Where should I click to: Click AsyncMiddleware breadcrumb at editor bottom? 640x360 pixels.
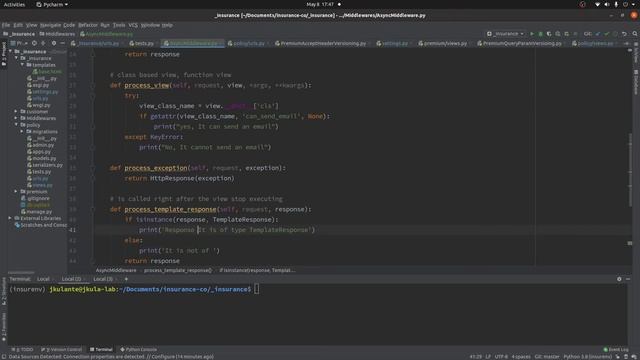pyautogui.click(x=116, y=270)
